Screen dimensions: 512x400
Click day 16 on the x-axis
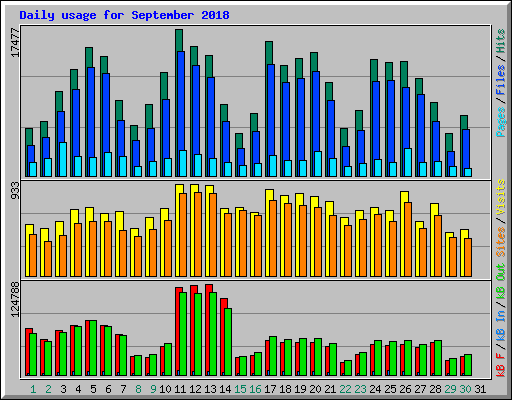(255, 389)
